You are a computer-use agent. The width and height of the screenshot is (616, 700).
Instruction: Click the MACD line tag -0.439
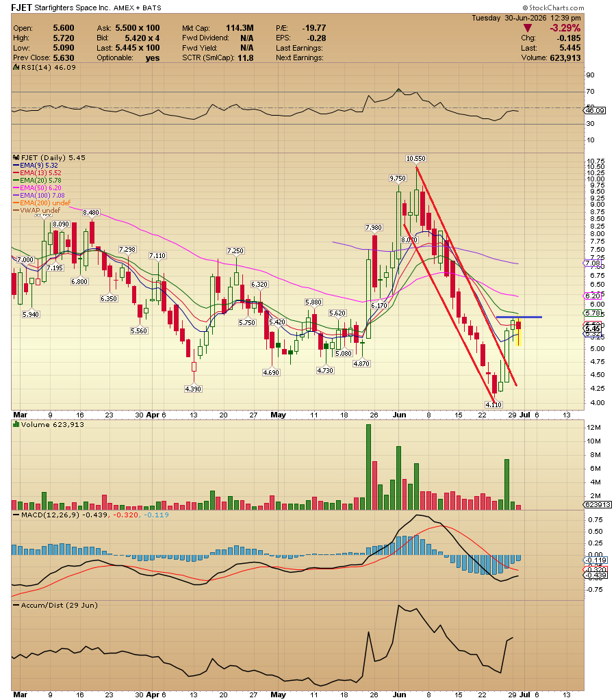(596, 575)
